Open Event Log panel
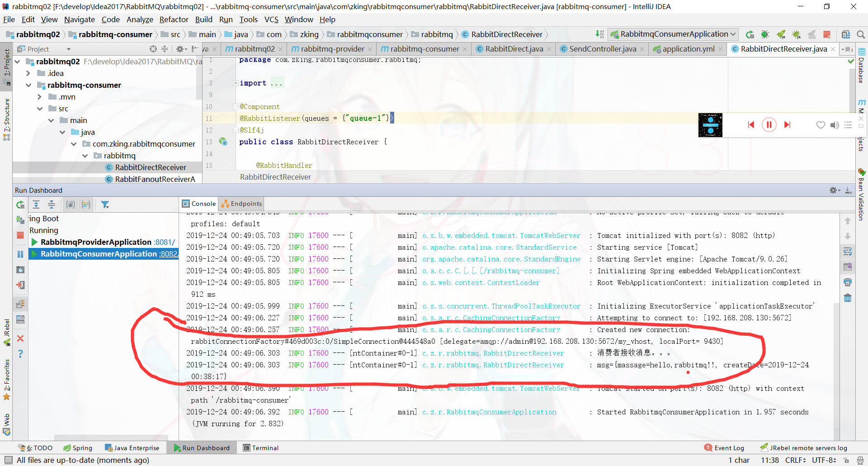This screenshot has width=868, height=466. [724, 448]
